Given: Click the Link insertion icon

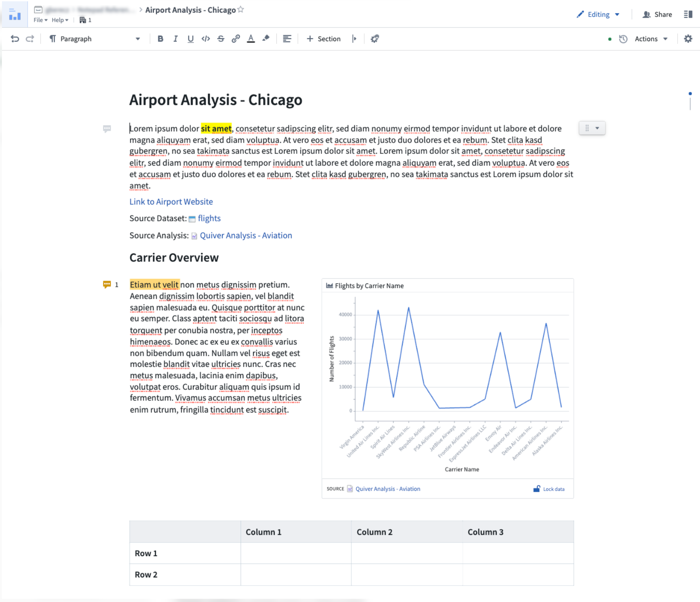Looking at the screenshot, I should 236,39.
